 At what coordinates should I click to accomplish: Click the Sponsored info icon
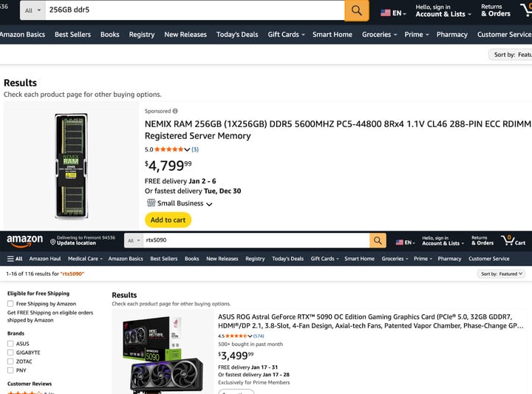[175, 111]
